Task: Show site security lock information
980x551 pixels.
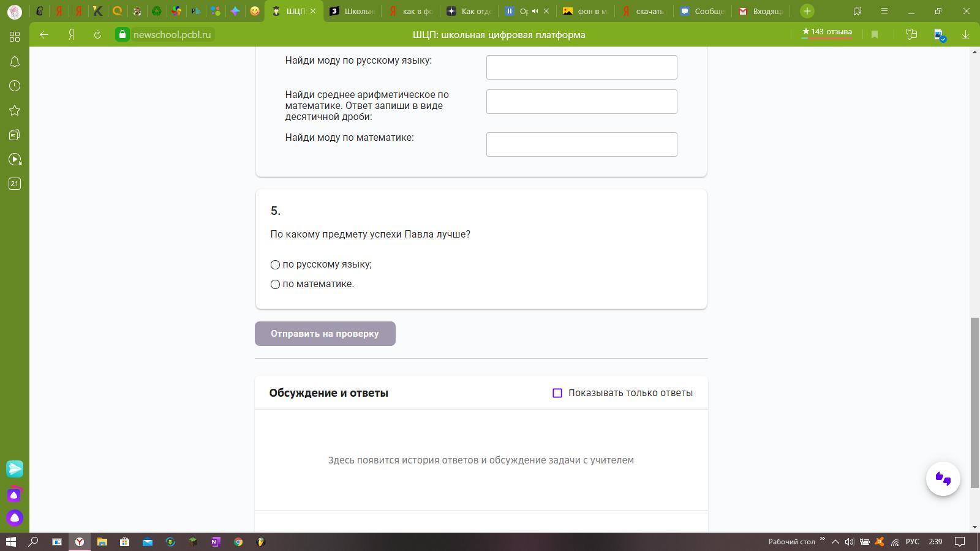Action: click(x=123, y=35)
